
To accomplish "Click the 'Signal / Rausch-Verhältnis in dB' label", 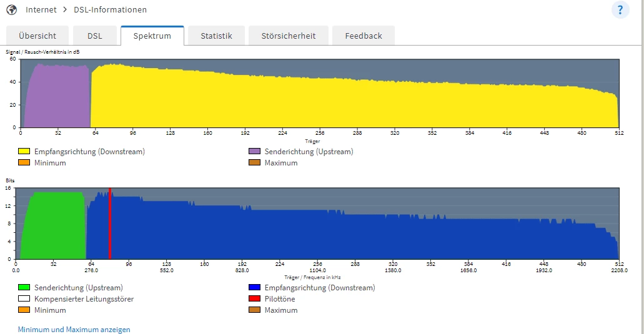I will 42,52.
